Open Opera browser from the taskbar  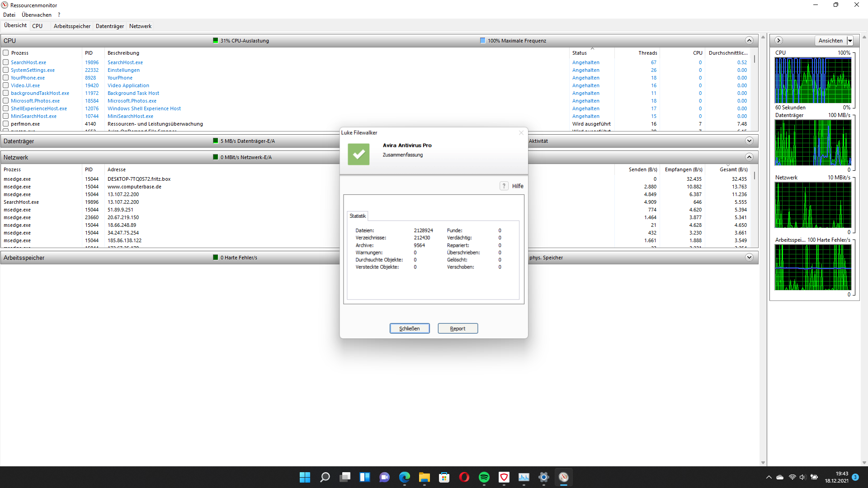[464, 477]
